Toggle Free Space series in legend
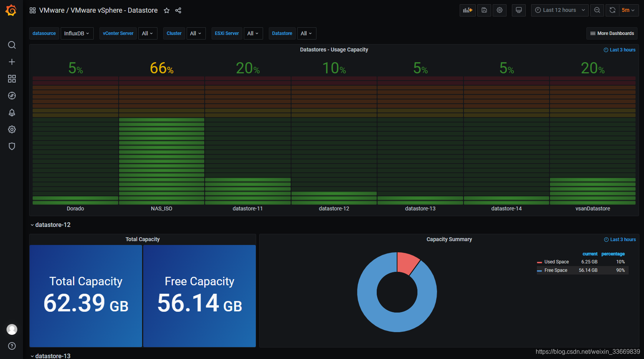 [556, 270]
